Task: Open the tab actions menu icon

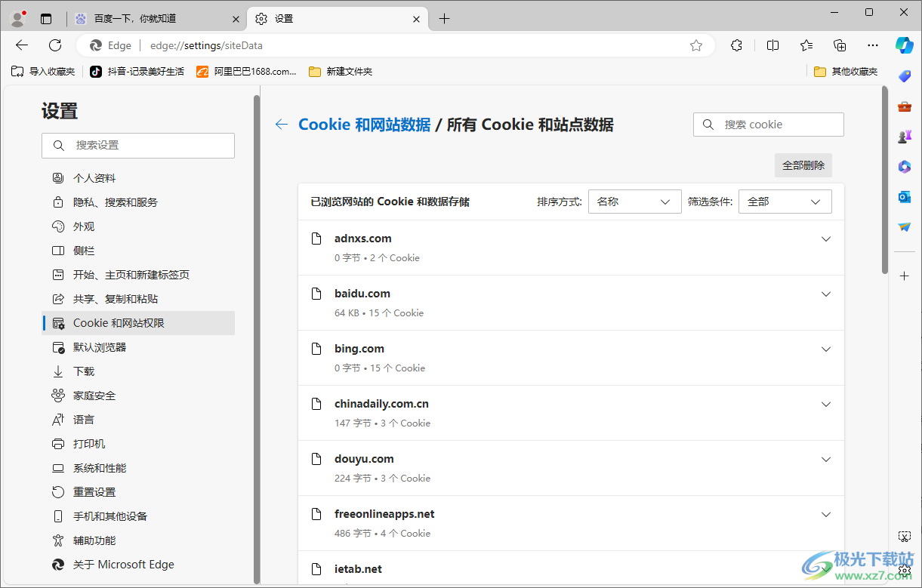Action: pyautogui.click(x=46, y=19)
